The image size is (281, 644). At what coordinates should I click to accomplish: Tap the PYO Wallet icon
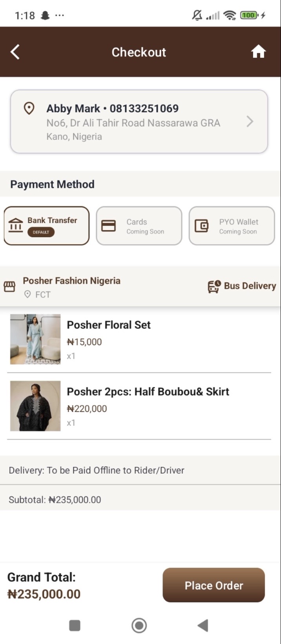[x=201, y=226]
